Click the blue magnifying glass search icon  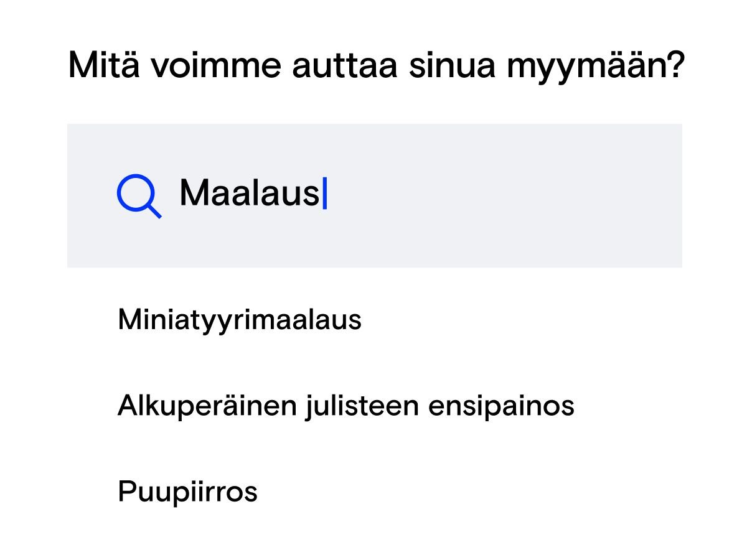click(138, 196)
